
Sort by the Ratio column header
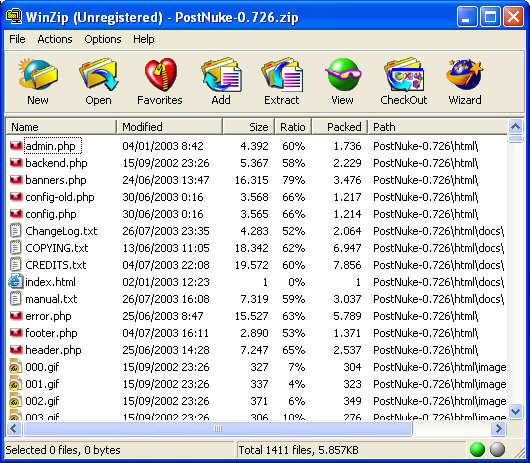[x=293, y=127]
